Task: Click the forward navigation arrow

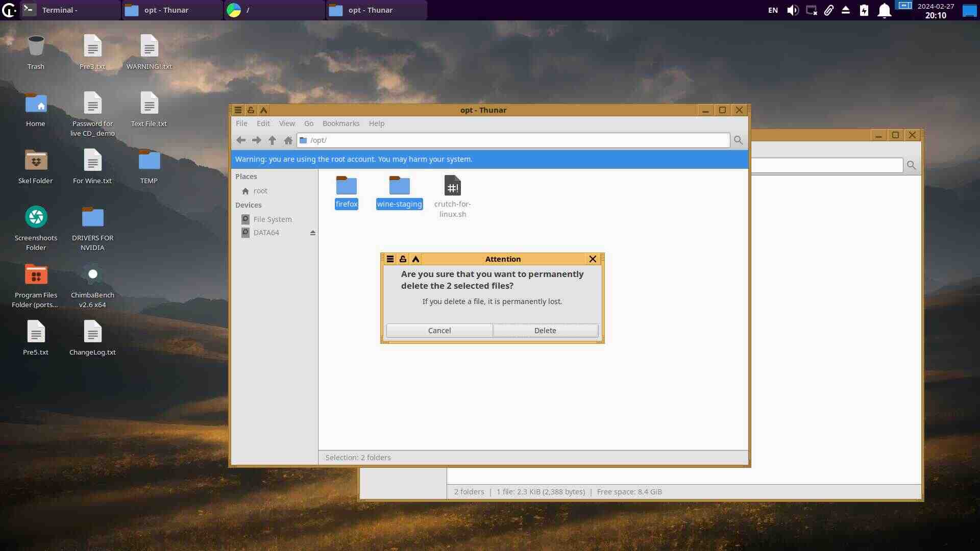Action: click(257, 140)
